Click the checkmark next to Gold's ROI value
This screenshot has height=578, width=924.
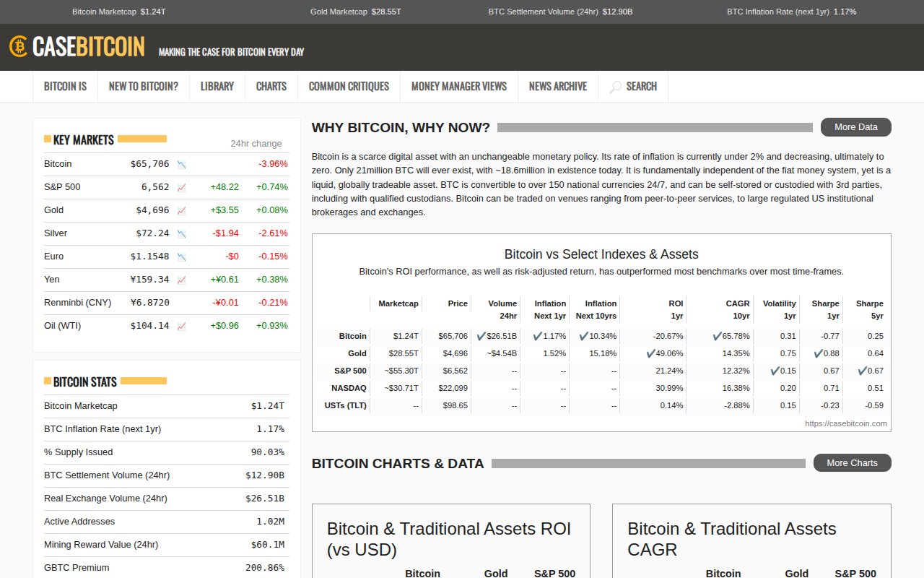pyautogui.click(x=650, y=353)
